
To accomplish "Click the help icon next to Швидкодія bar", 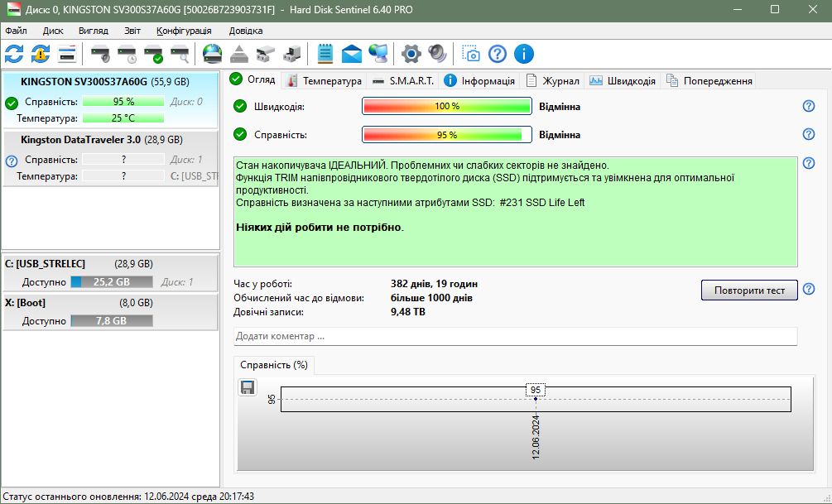I will (x=808, y=106).
